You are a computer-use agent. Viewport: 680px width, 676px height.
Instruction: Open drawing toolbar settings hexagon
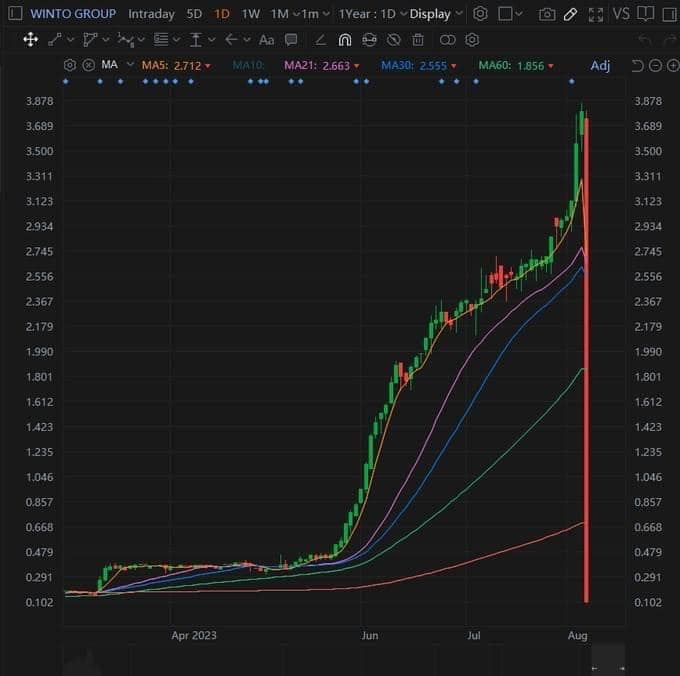point(472,40)
